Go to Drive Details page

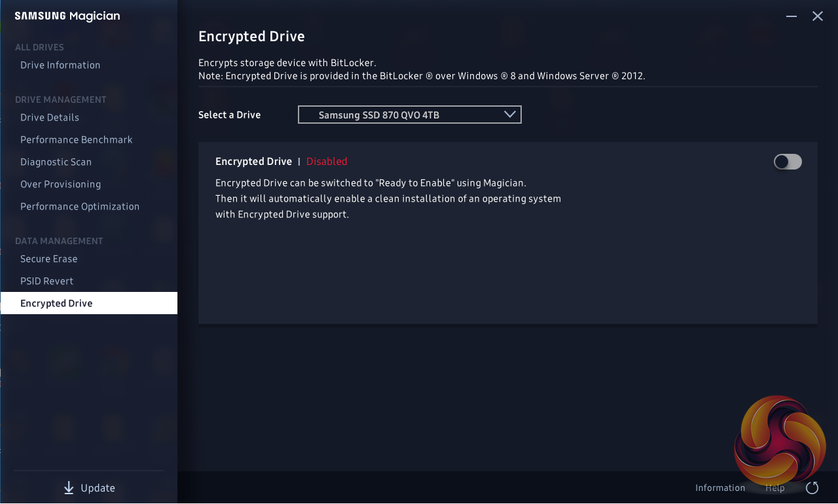(50, 117)
